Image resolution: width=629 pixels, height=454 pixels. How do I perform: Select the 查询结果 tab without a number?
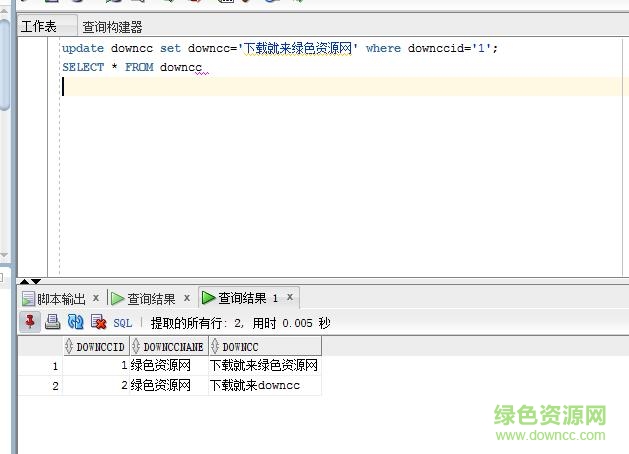point(151,299)
